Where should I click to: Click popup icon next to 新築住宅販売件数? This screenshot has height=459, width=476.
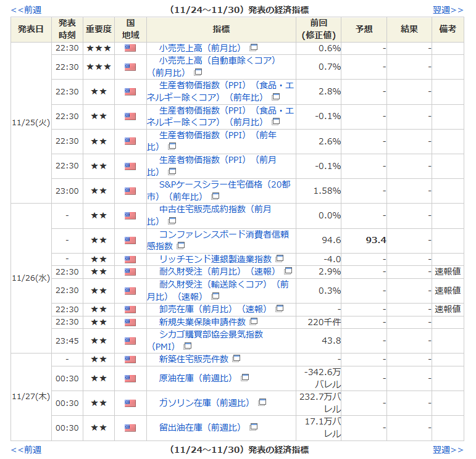[x=236, y=358]
